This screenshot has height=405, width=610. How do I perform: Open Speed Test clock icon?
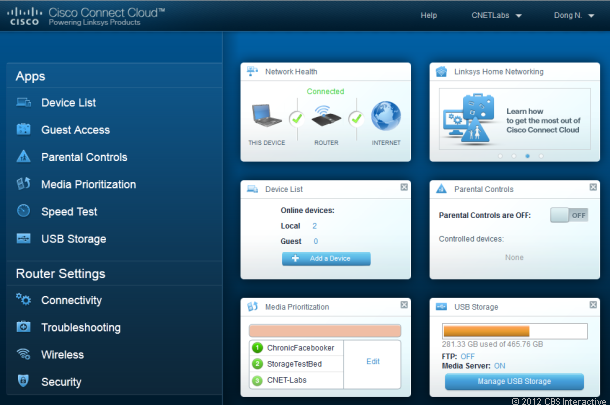coord(23,210)
